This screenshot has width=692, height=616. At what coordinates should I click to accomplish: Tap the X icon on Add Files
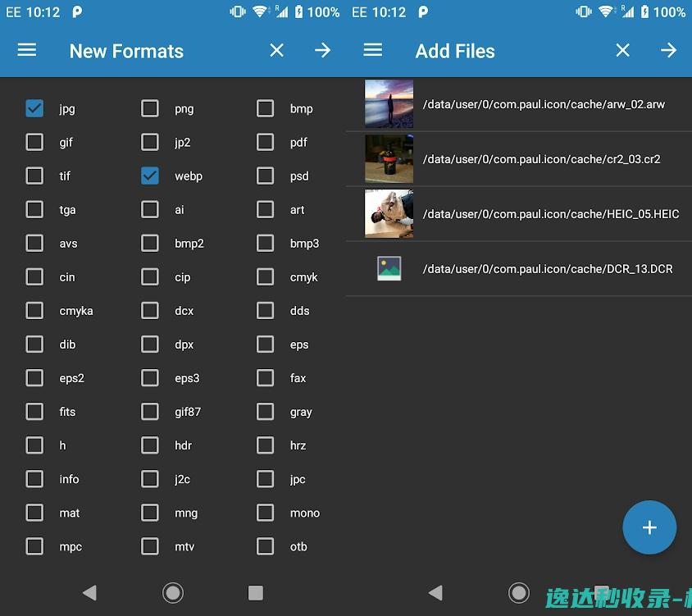[x=622, y=50]
